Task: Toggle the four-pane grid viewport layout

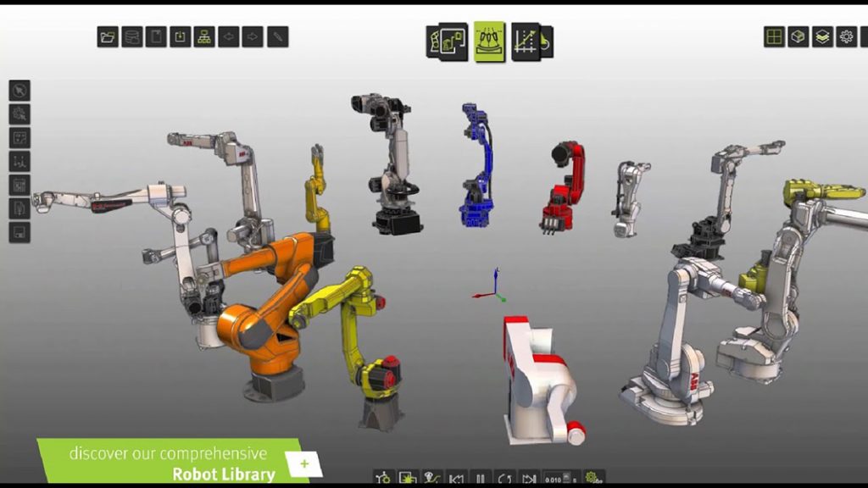Action: [774, 37]
